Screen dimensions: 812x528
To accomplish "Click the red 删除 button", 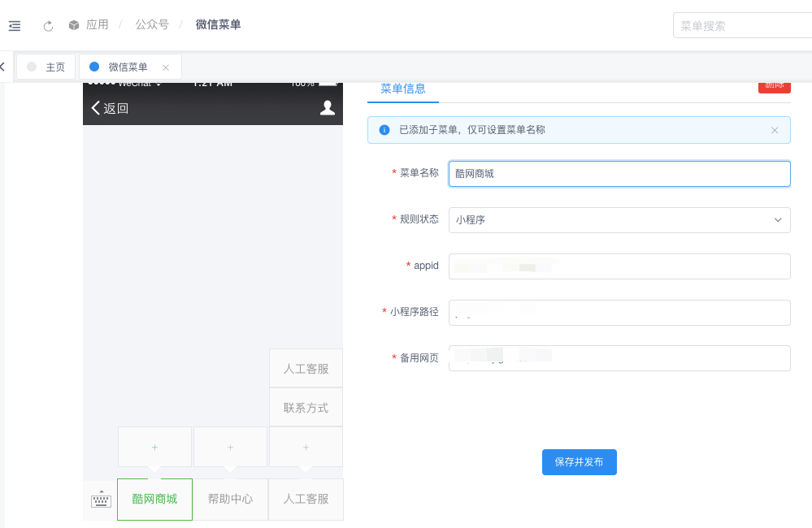I will 774,87.
